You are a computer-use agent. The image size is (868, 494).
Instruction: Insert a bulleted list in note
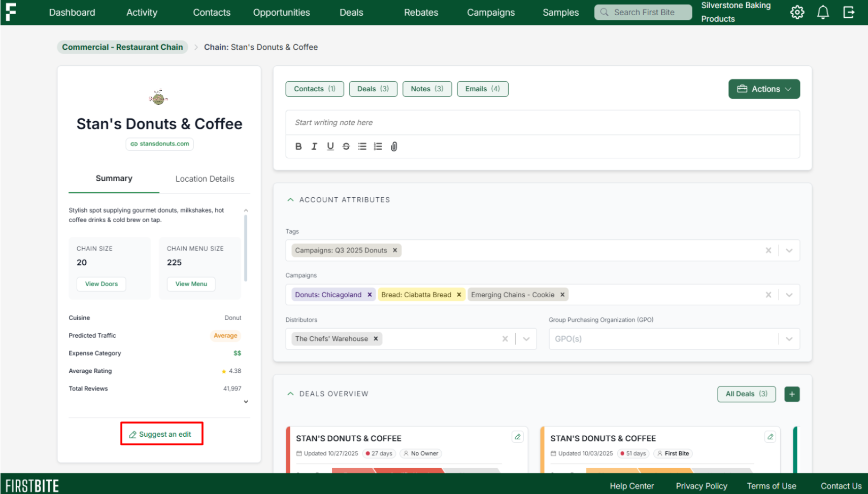pos(362,147)
